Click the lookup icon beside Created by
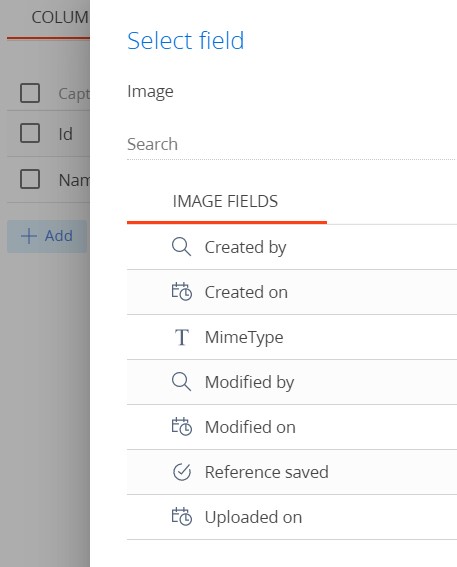This screenshot has height=567, width=457. [181, 247]
